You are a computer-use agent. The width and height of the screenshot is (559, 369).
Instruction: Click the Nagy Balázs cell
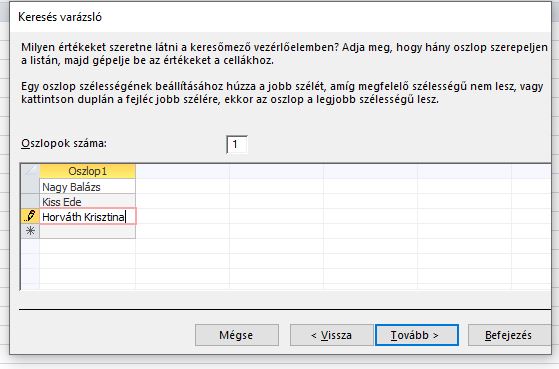[x=87, y=186]
